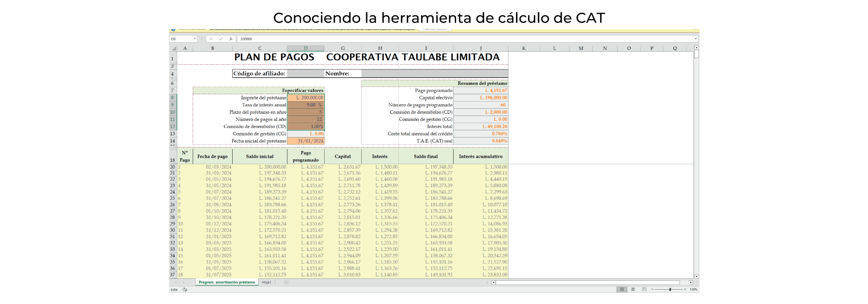
Task: Click Capital L. 3,010.83 in payment 18
Action: point(343,274)
